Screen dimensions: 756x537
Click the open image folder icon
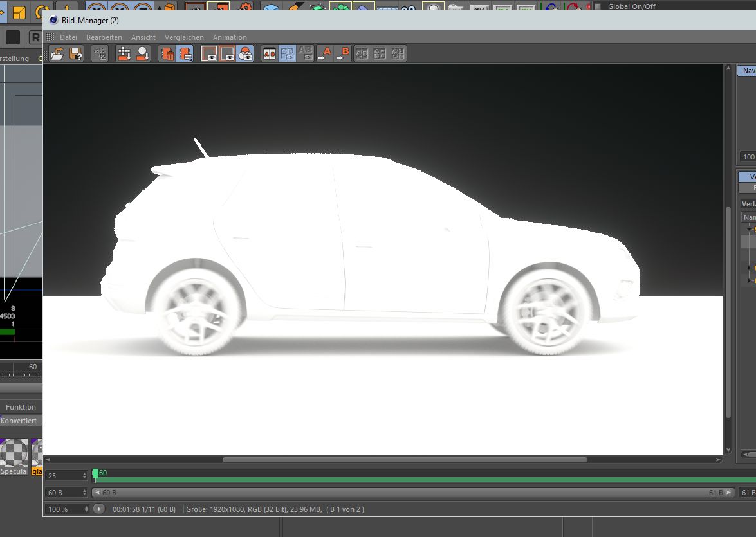point(58,54)
